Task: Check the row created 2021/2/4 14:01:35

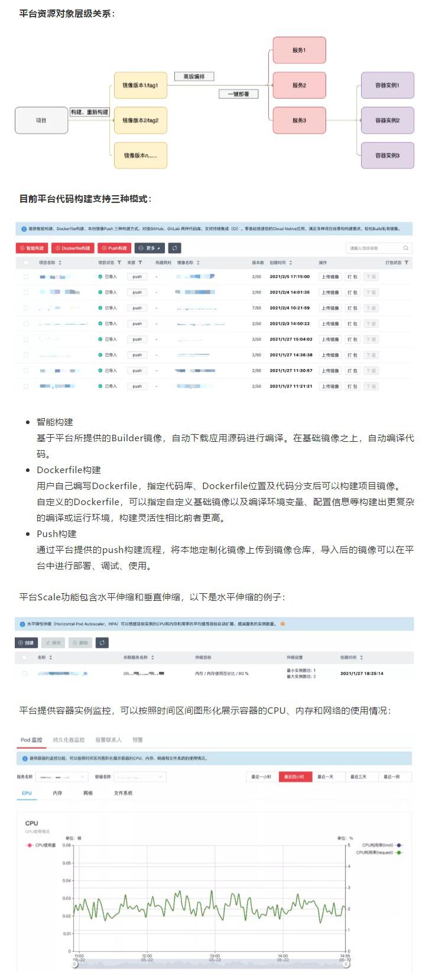Action: tap(25, 292)
